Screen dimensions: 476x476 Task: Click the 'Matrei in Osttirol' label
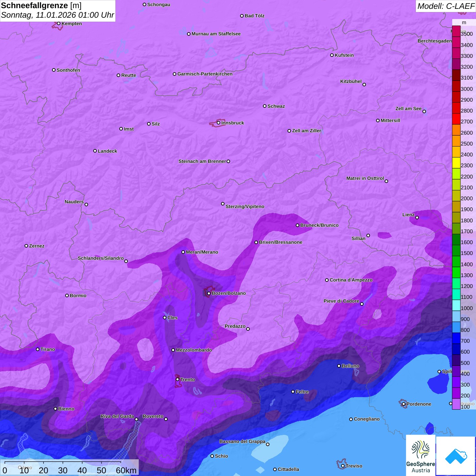click(365, 178)
